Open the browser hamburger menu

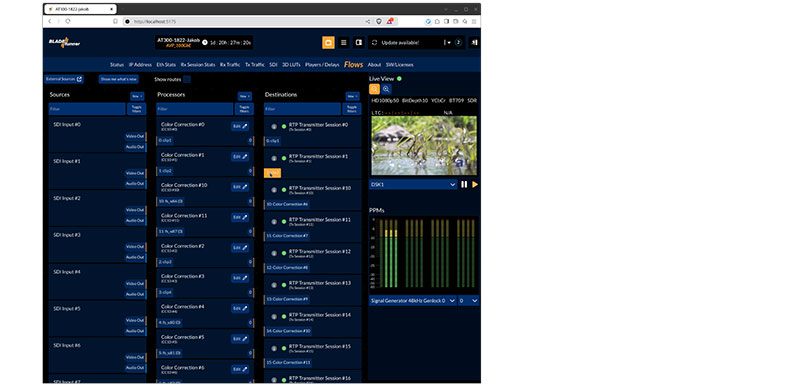pyautogui.click(x=474, y=21)
